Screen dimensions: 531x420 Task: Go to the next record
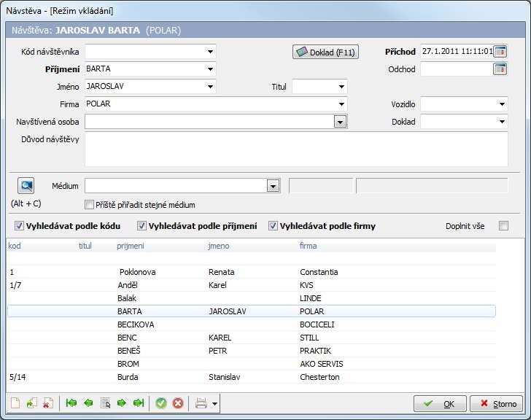(122, 402)
